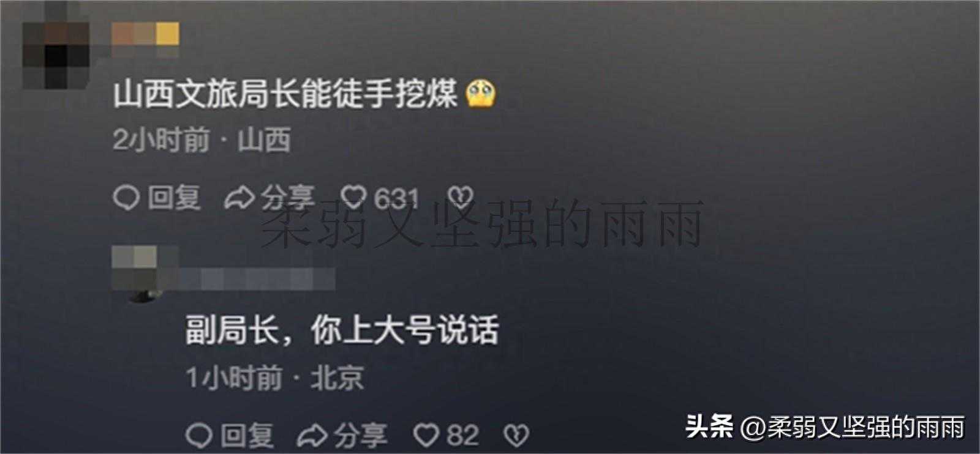The image size is (980, 454).
Task: Dislike the Beijing reply using broken heart
Action: [x=516, y=436]
